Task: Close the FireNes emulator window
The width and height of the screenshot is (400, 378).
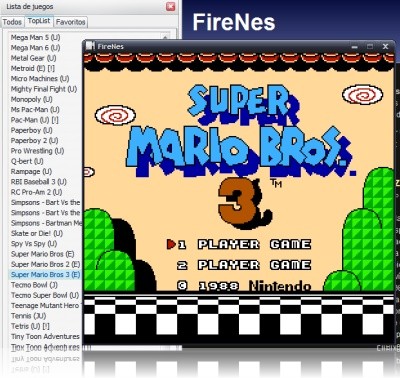Action: tap(385, 46)
